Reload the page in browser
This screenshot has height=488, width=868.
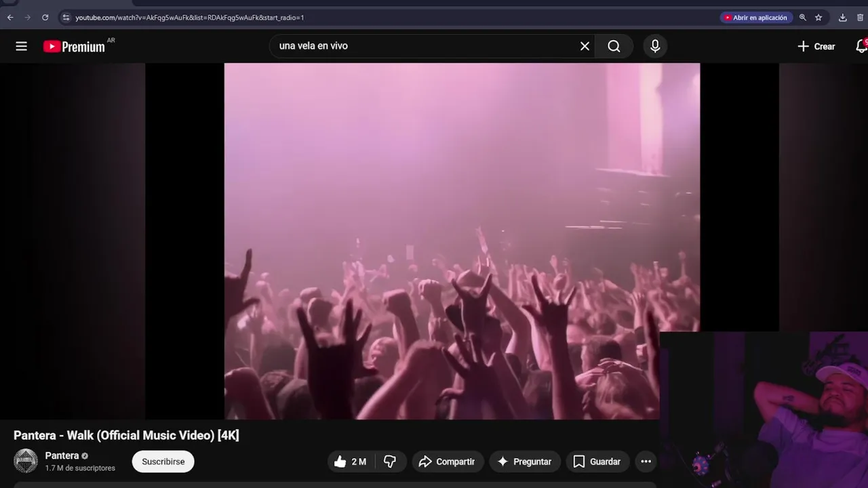click(45, 18)
